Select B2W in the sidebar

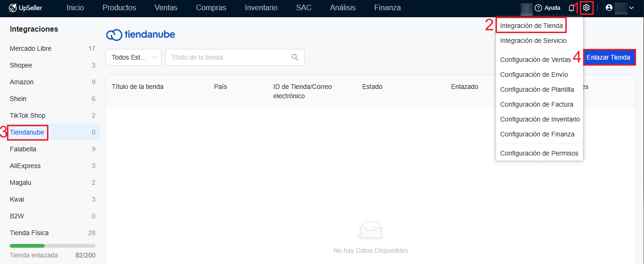click(53, 216)
